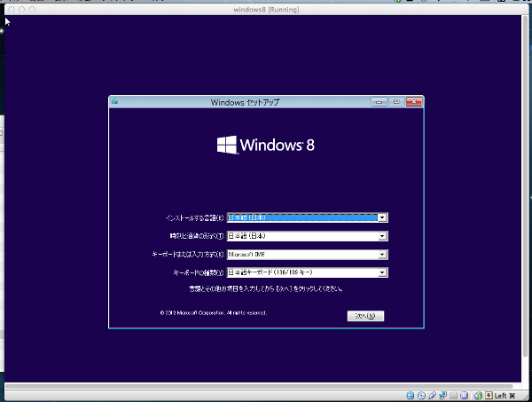The image size is (532, 402).
Task: Click the window resize grip in the corner
Action: (x=526, y=397)
